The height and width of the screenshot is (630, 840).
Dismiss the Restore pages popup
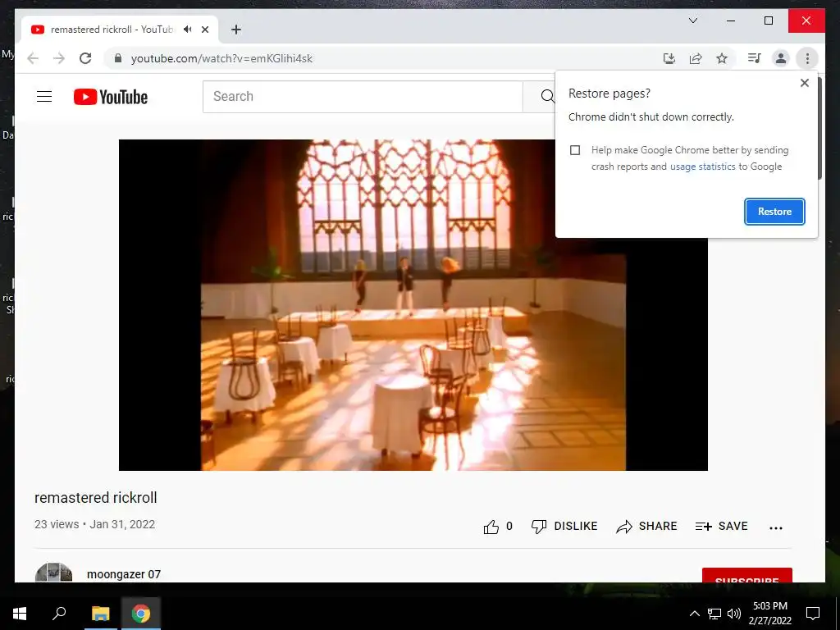coord(804,83)
